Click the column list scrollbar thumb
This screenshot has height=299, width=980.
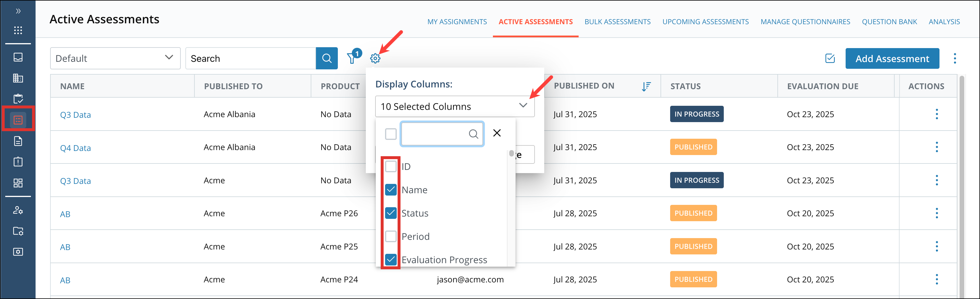pos(511,154)
